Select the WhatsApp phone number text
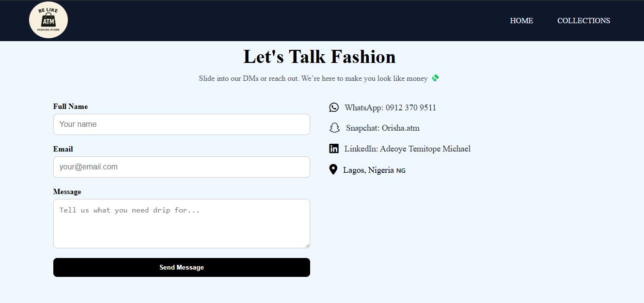644x303 pixels. (x=410, y=107)
